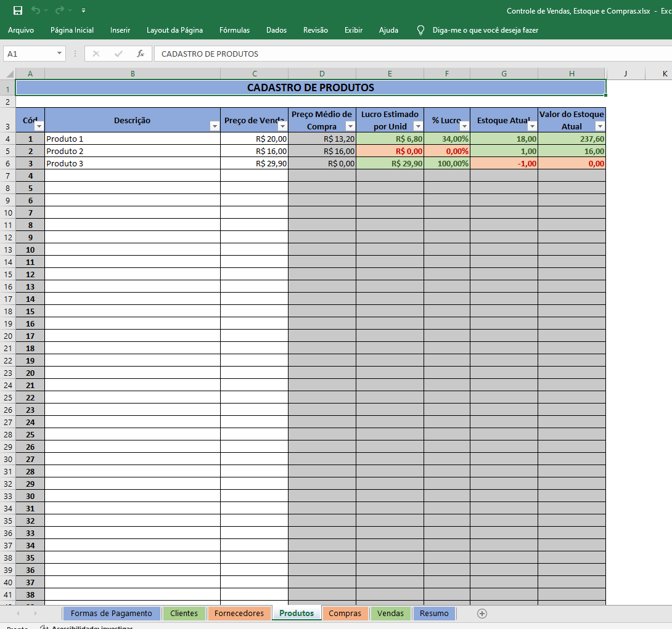Image resolution: width=672 pixels, height=629 pixels.
Task: Click the Cancel X formula bar icon
Action: pos(96,54)
